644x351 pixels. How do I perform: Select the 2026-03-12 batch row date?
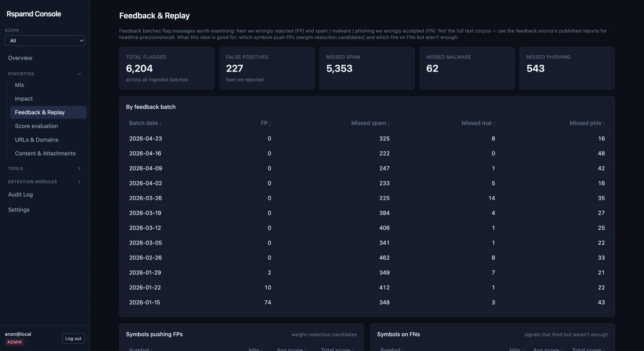(x=145, y=228)
